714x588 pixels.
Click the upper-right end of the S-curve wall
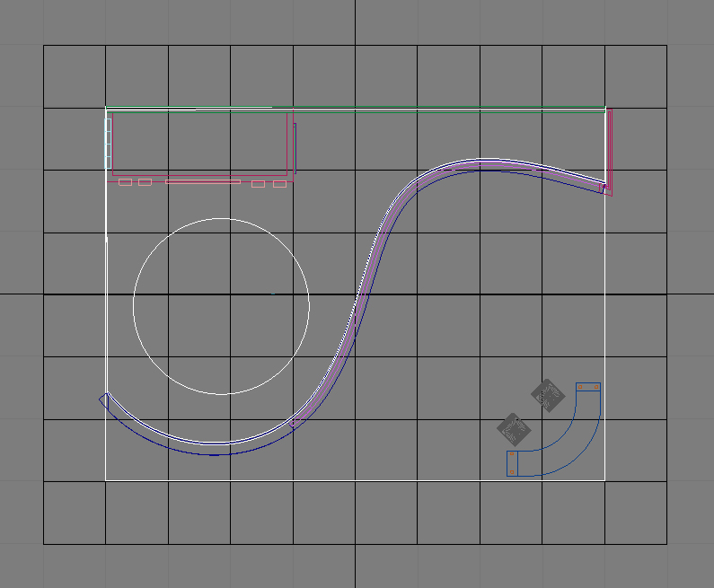604,189
